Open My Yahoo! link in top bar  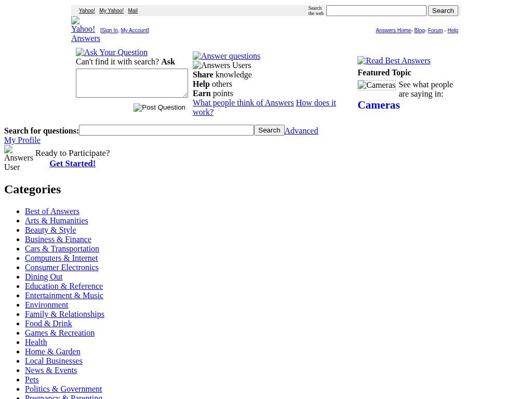(x=111, y=10)
